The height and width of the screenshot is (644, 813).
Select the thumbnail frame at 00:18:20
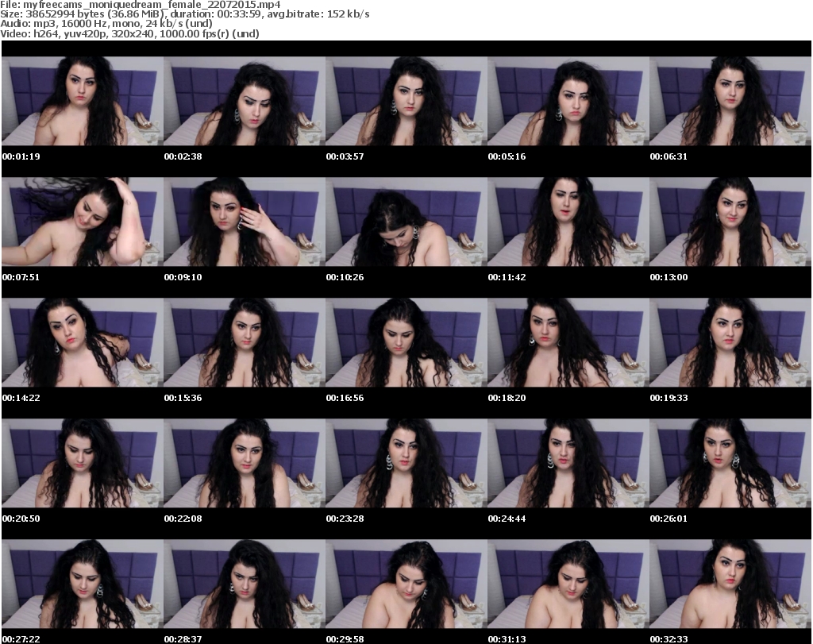click(x=568, y=342)
